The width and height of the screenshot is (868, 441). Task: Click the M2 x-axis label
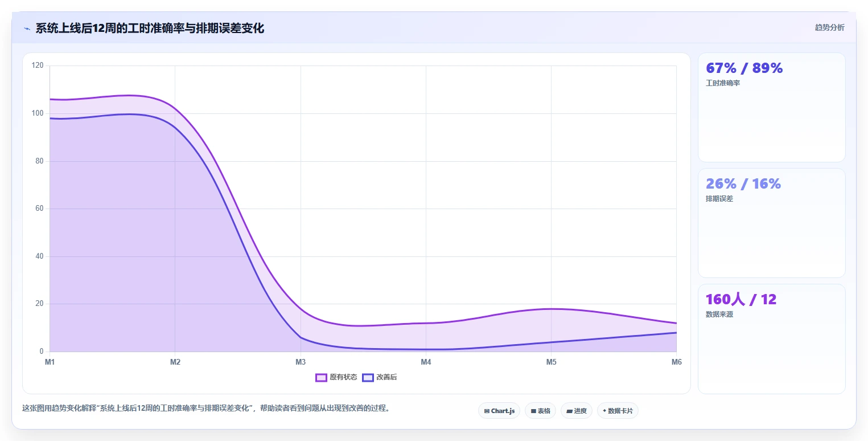[x=175, y=362]
